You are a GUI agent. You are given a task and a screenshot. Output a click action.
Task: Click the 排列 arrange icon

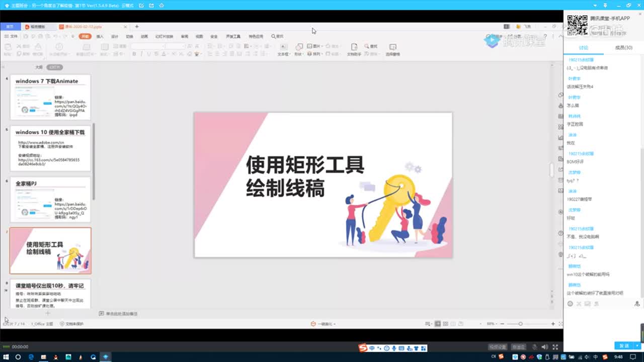[314, 54]
